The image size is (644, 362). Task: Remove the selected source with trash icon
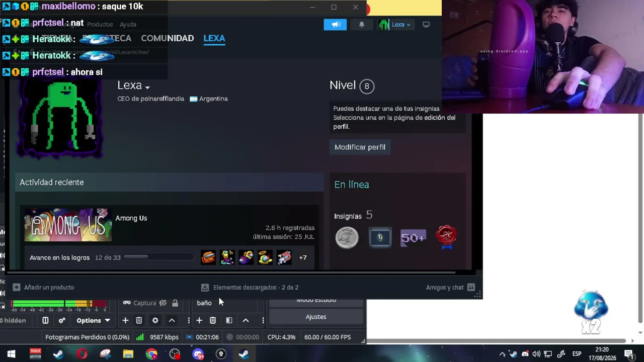[139, 321]
